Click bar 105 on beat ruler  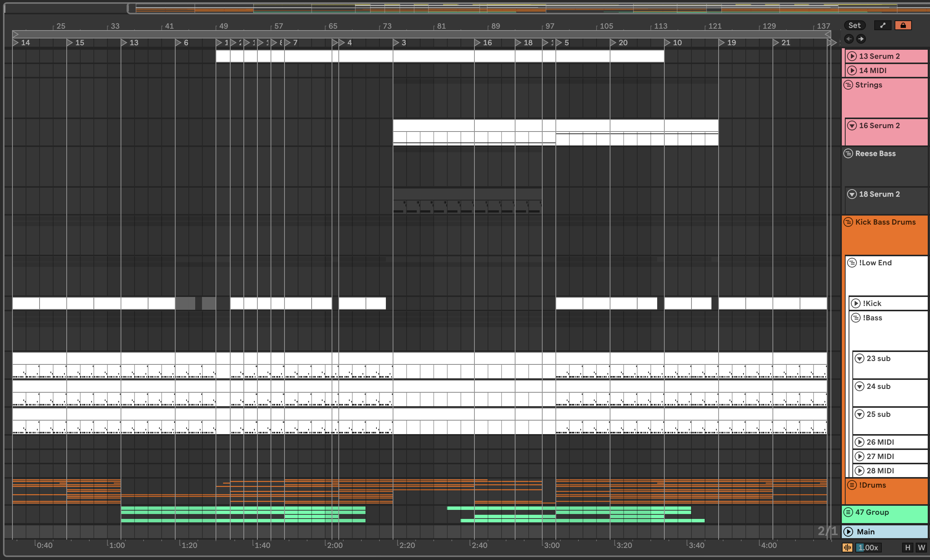pyautogui.click(x=606, y=26)
